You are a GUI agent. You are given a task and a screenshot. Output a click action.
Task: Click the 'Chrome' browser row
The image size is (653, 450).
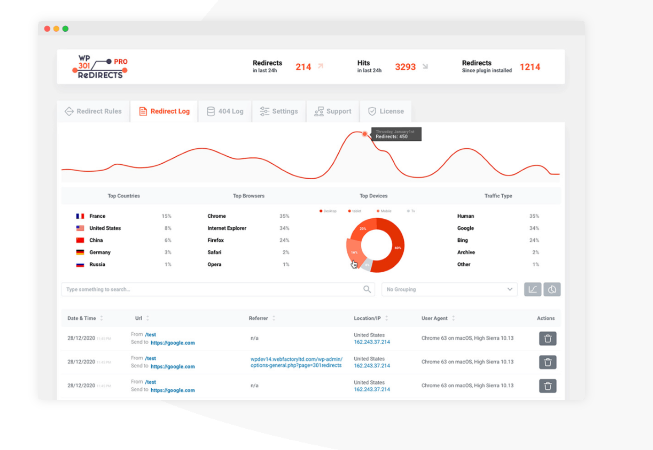tap(248, 216)
